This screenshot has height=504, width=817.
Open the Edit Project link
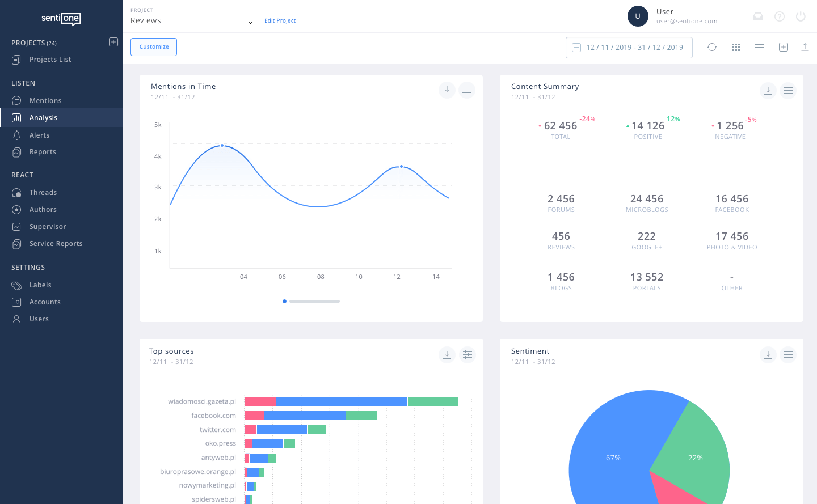[x=280, y=20]
